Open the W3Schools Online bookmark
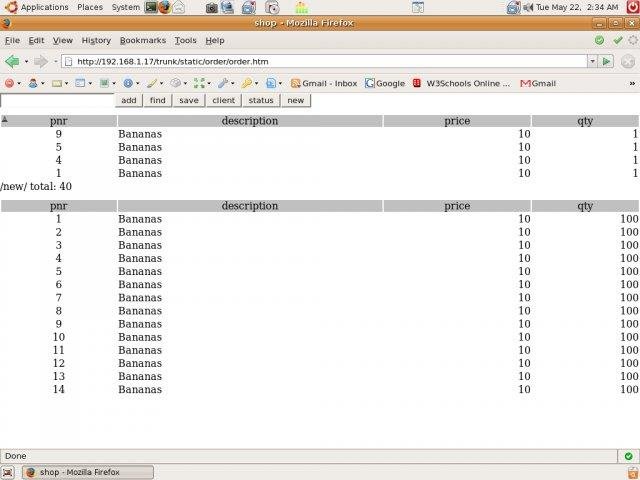This screenshot has height=480, width=640. pyautogui.click(x=462, y=83)
